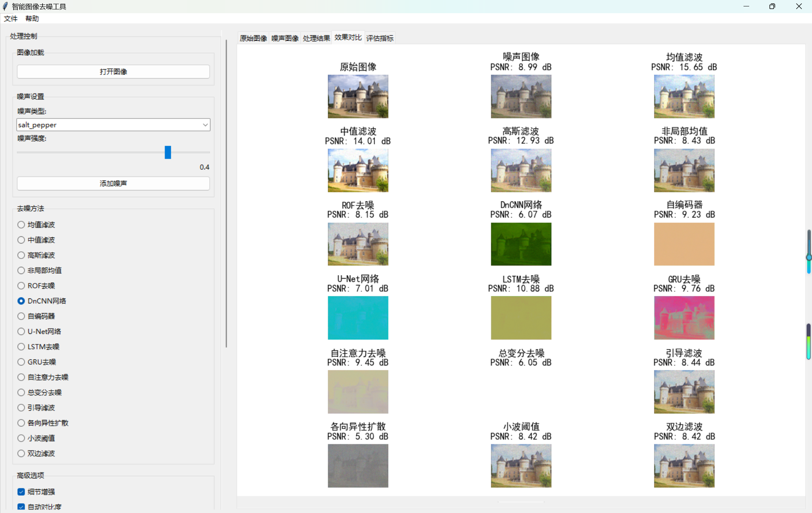
Task: Click the 噪声强度 slider handle
Action: tap(168, 152)
